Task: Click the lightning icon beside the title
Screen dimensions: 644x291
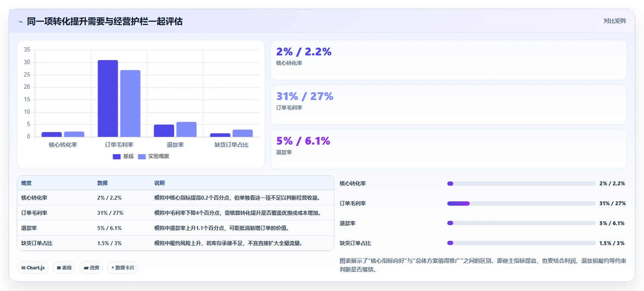Action: click(x=20, y=21)
